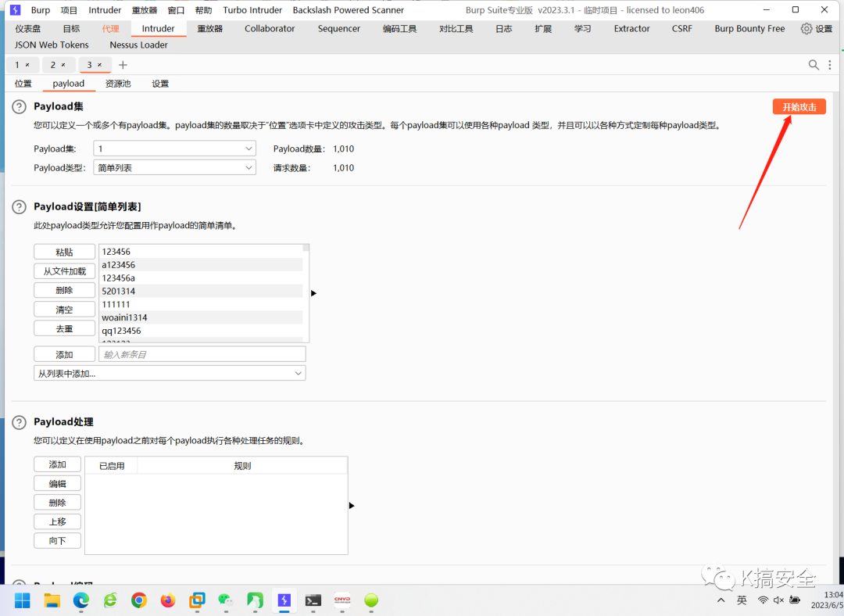Open the CSRF tab
Image resolution: width=844 pixels, height=616 pixels.
682,29
